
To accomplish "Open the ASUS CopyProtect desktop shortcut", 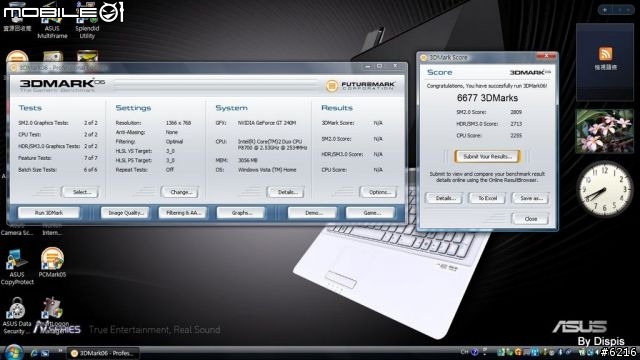I will 17,267.
